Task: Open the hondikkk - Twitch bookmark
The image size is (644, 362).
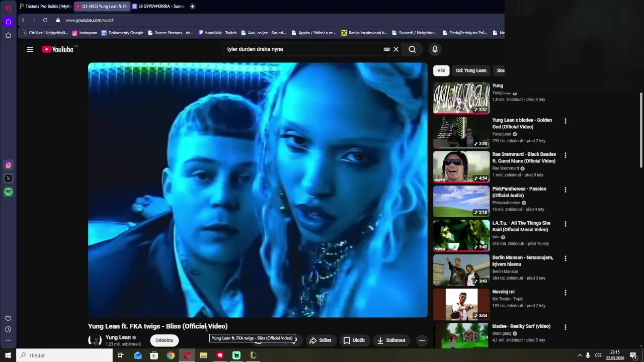Action: point(217,33)
